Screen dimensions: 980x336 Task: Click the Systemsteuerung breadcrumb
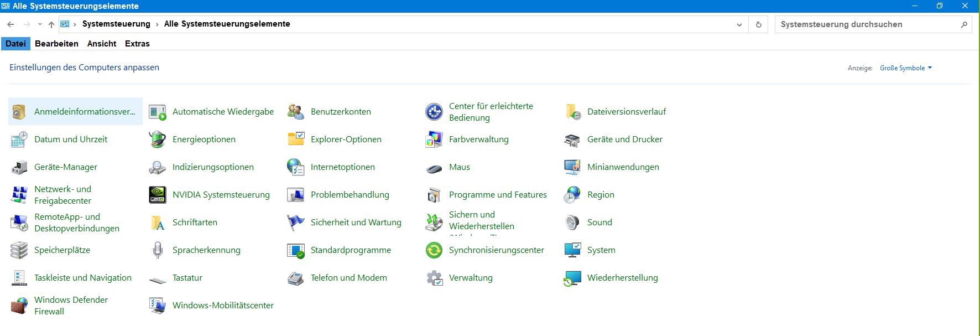(x=116, y=24)
